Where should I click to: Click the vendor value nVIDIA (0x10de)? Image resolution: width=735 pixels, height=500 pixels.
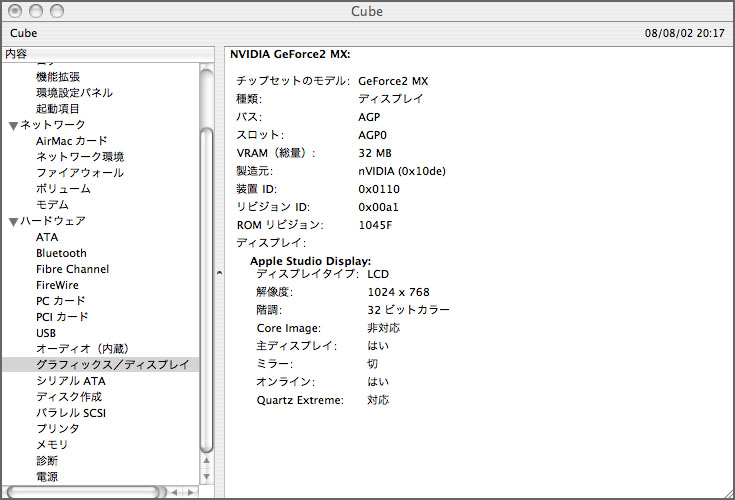point(402,171)
